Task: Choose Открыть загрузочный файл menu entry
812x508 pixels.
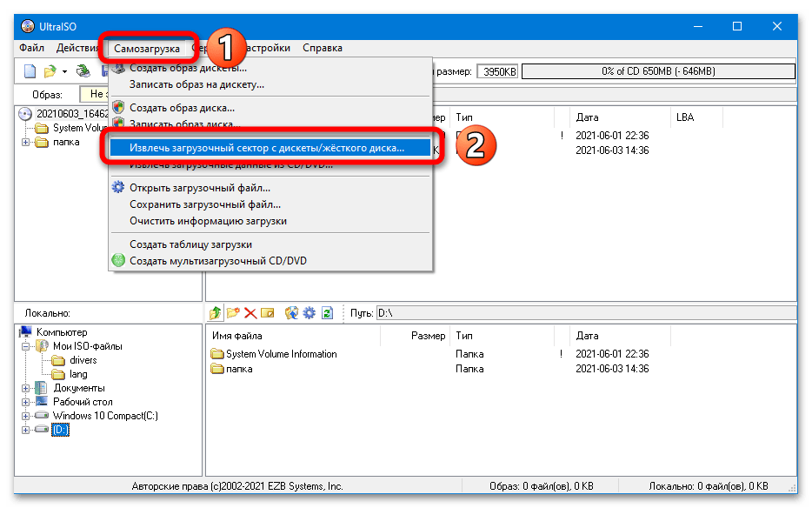Action: click(x=270, y=188)
